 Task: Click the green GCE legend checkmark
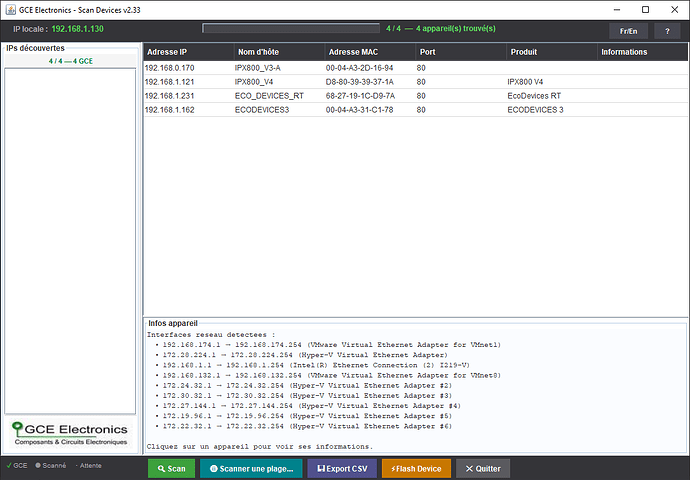[x=9, y=465]
